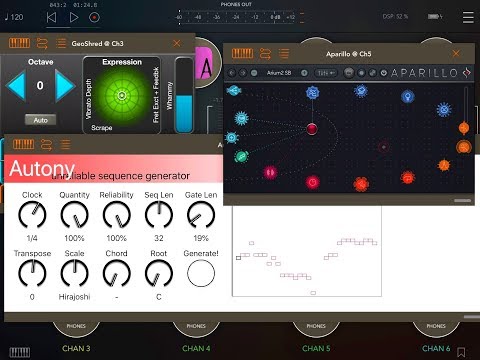Click the bookmark icon at bottom right
480x360 pixels.
tap(461, 352)
